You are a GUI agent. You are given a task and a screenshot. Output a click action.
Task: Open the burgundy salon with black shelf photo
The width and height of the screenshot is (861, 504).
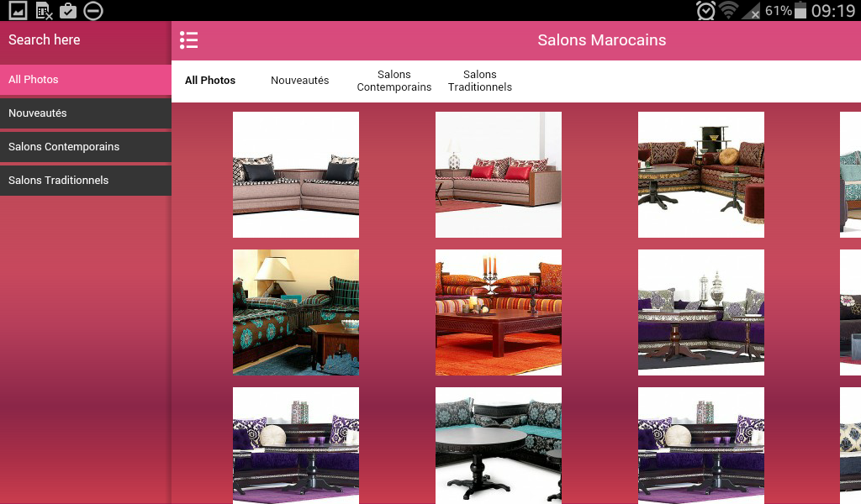pyautogui.click(x=701, y=175)
